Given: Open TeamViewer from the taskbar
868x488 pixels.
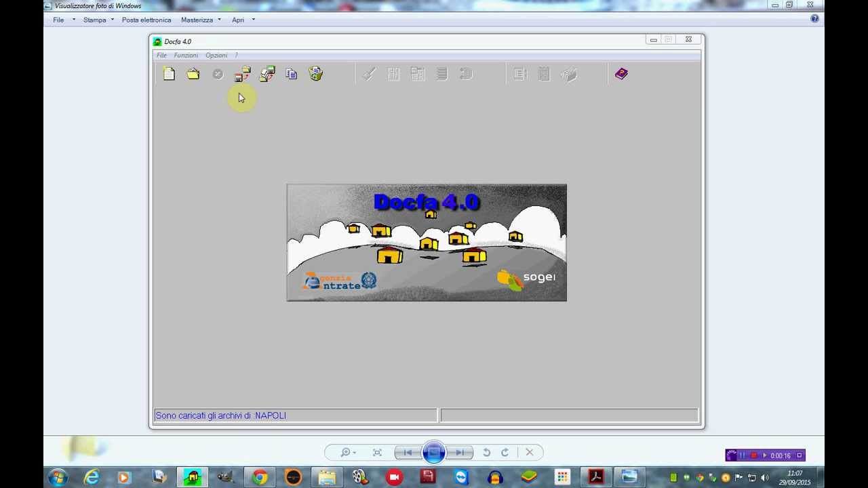Looking at the screenshot, I should (462, 478).
